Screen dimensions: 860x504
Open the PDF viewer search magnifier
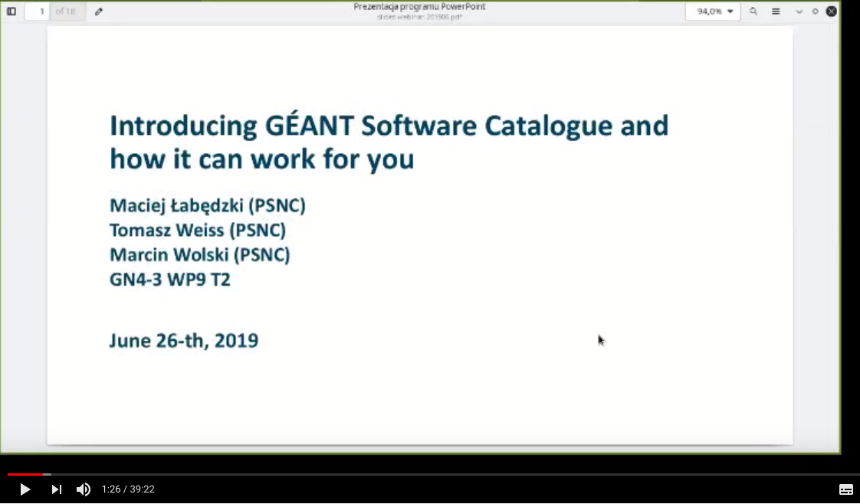pos(753,11)
